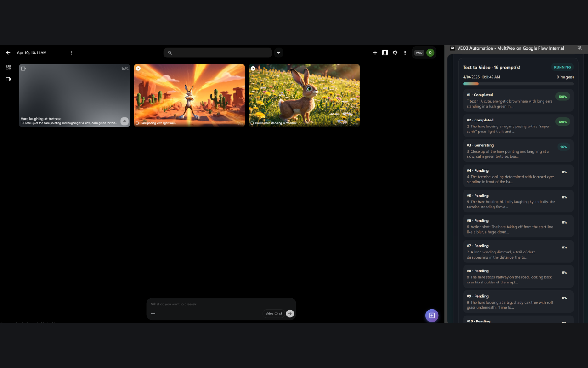The image size is (588, 368).
Task: Click the VEO3 Automation extension logo icon
Action: (452, 48)
